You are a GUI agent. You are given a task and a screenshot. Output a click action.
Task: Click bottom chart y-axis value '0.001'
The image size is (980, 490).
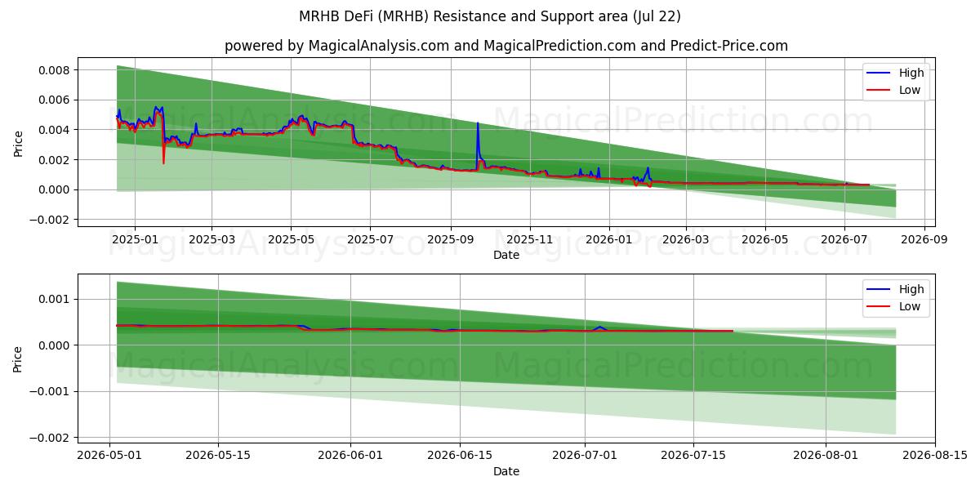55,299
